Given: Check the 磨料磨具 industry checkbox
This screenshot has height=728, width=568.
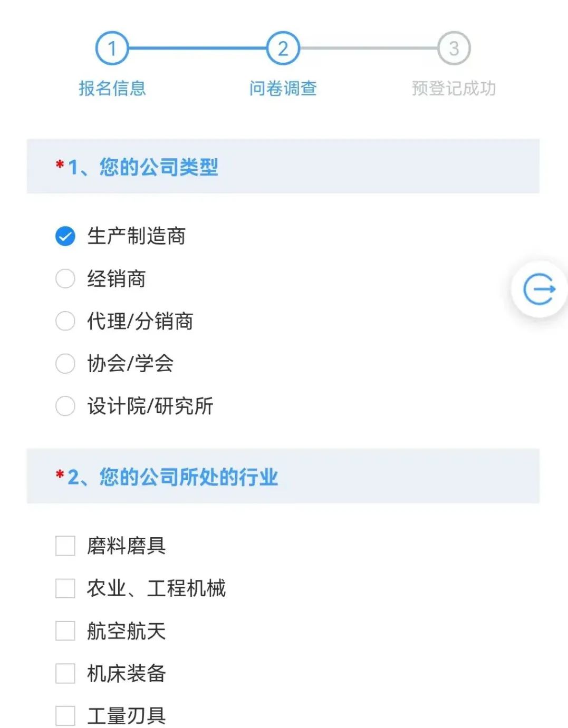Looking at the screenshot, I should [65, 546].
